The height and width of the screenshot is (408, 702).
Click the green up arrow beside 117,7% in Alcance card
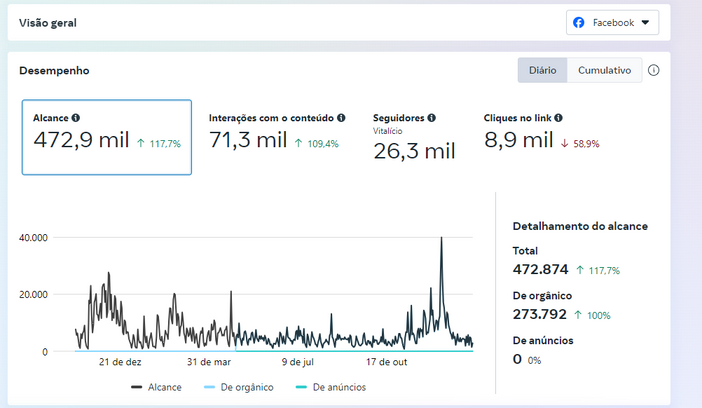[141, 143]
